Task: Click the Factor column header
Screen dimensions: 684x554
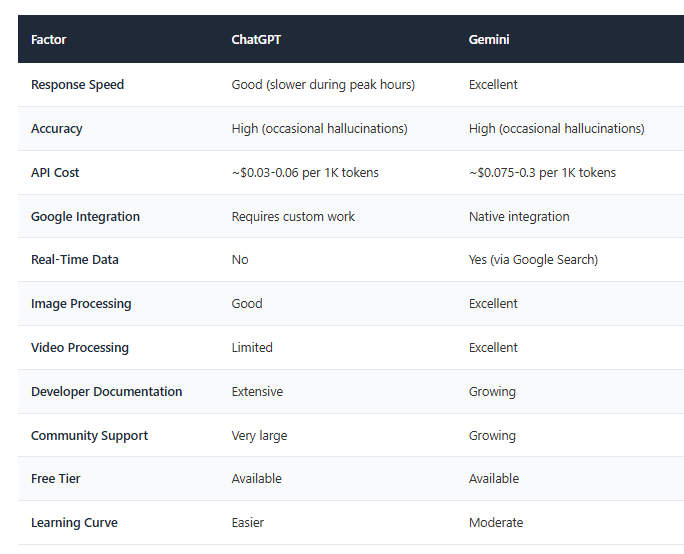Action: pyautogui.click(x=49, y=40)
